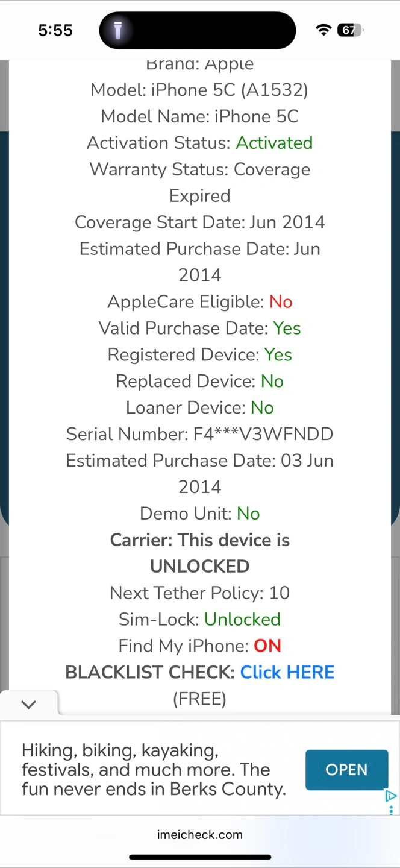400x868 pixels.
Task: Tap the red Find My iPhone "ON" value
Action: [267, 646]
